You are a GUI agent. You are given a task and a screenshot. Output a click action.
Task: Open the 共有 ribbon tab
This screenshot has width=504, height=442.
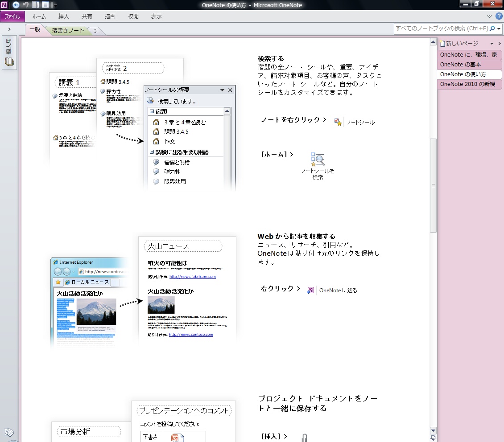point(87,16)
